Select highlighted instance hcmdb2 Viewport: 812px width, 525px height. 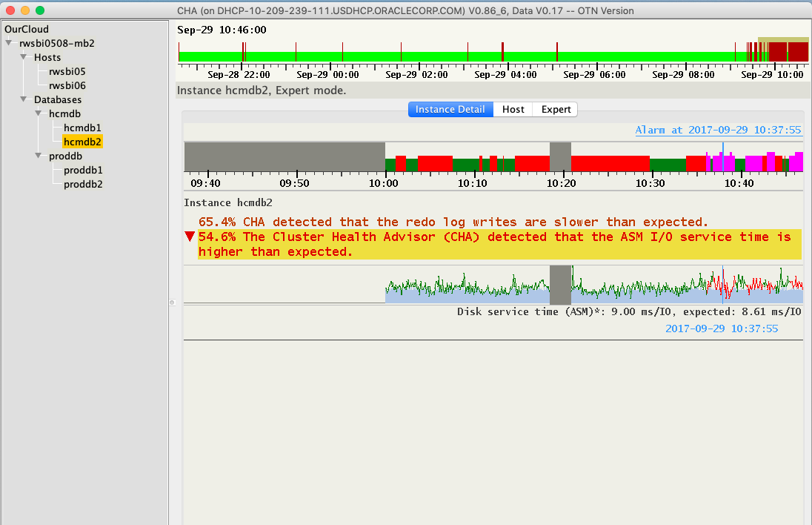(x=82, y=142)
